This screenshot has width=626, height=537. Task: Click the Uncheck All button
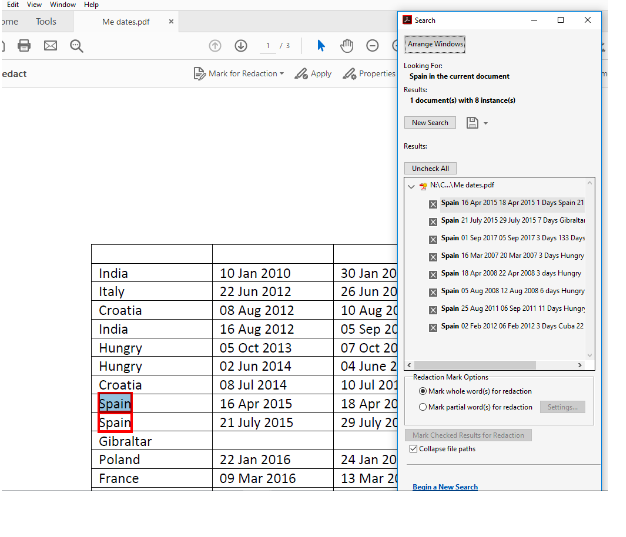(x=430, y=168)
